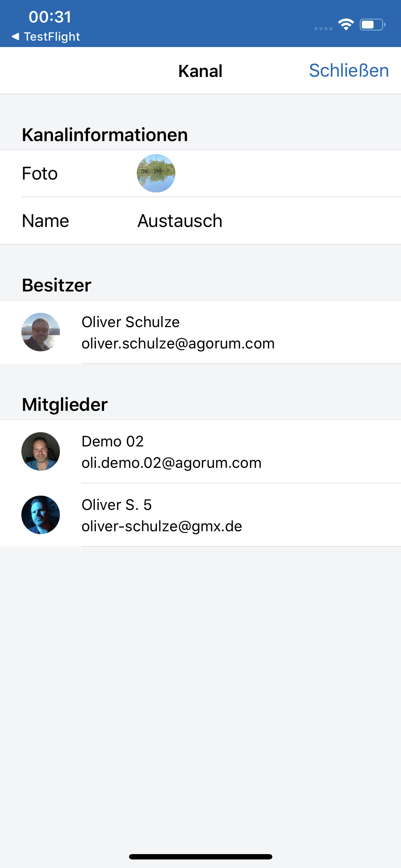Tap the clock showing 00:31
This screenshot has height=868, width=401.
coord(50,17)
